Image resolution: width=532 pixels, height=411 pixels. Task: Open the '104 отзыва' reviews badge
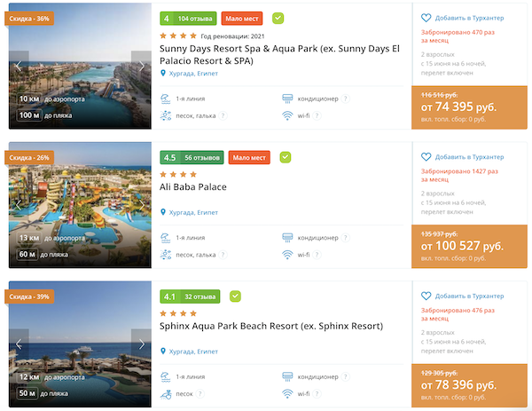click(x=194, y=18)
